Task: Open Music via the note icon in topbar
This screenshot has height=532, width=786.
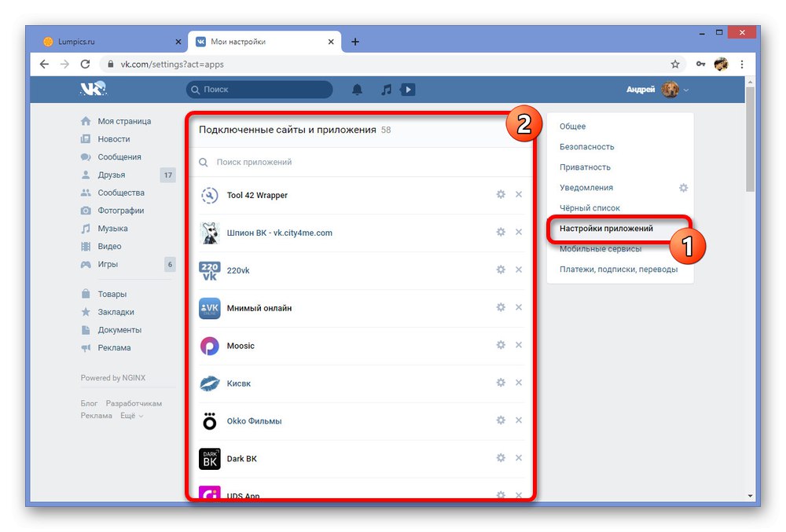Action: tap(385, 89)
